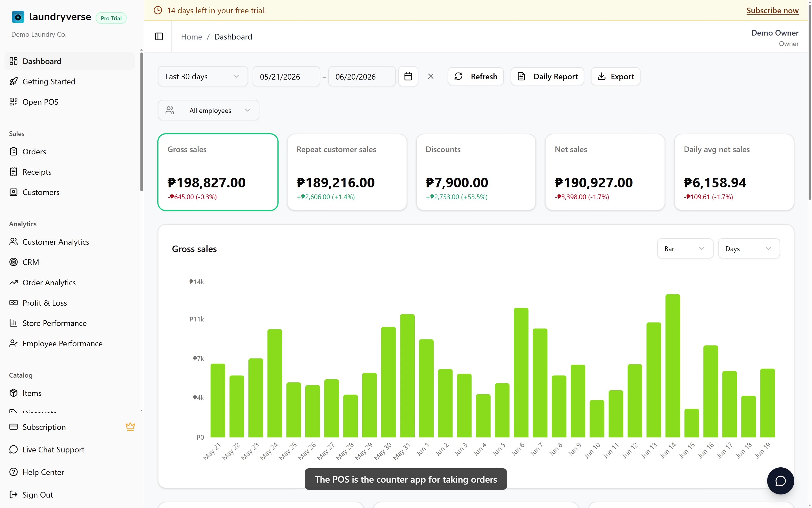Click the Help Center question icon
Viewport: 812px width, 508px height.
pos(14,472)
